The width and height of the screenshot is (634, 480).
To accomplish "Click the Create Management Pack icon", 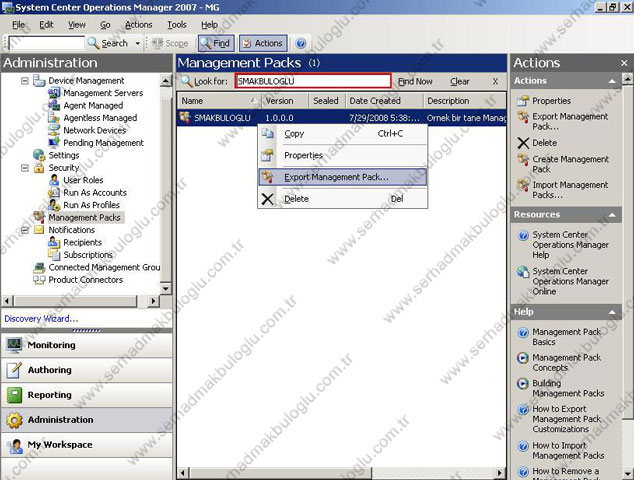I will tap(523, 159).
